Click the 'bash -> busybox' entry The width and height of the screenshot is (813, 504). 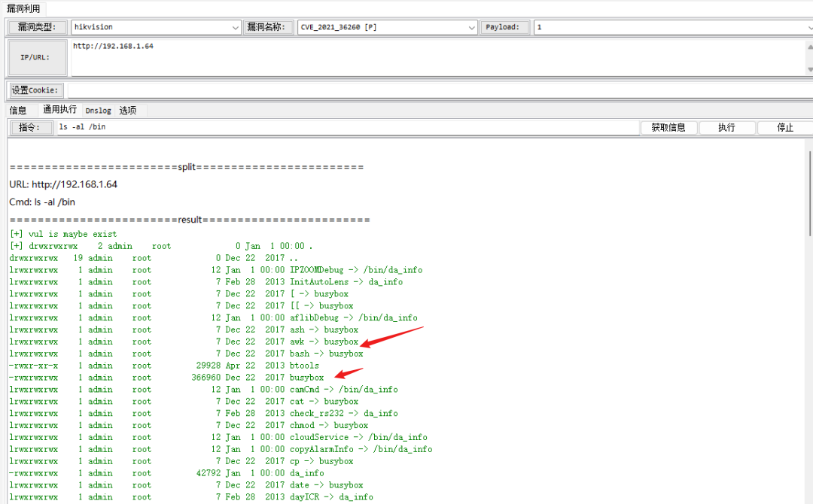pos(326,354)
